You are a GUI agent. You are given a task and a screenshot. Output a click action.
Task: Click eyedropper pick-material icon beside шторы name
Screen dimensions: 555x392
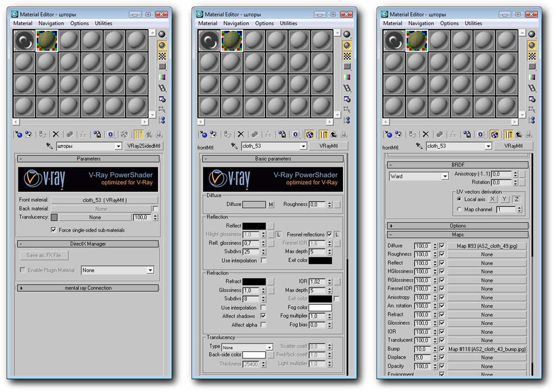click(49, 146)
